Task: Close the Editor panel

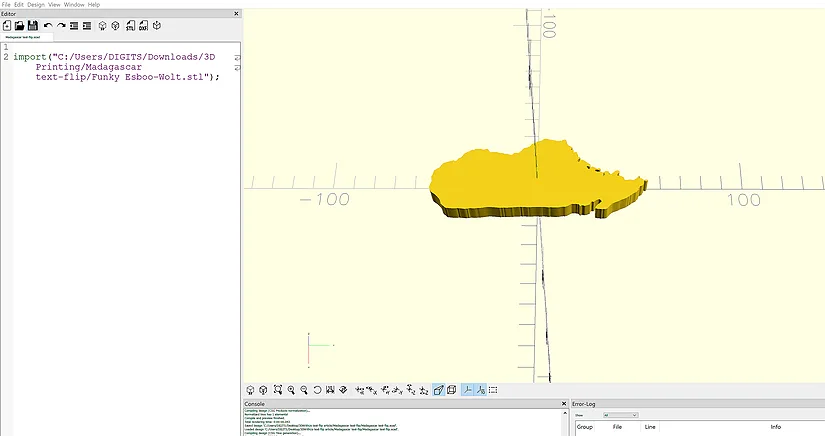Action: click(236, 14)
